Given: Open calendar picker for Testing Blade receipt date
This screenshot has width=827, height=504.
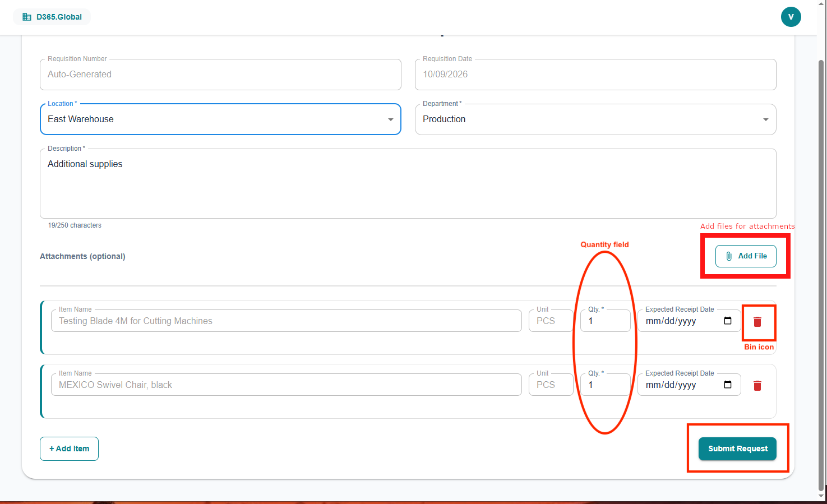Looking at the screenshot, I should (728, 321).
